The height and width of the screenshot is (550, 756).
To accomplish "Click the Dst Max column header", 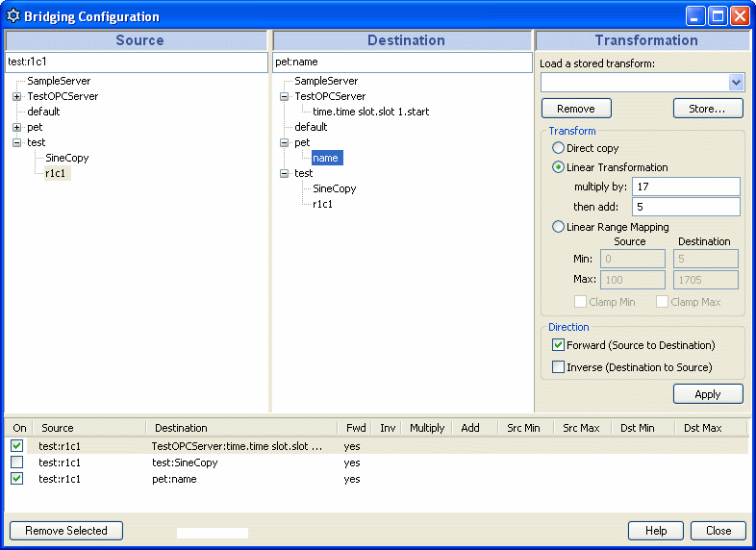I will [710, 428].
